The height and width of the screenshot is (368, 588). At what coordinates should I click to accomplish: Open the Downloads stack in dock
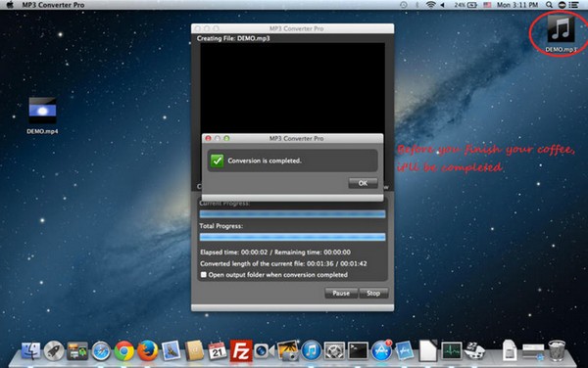coord(533,352)
